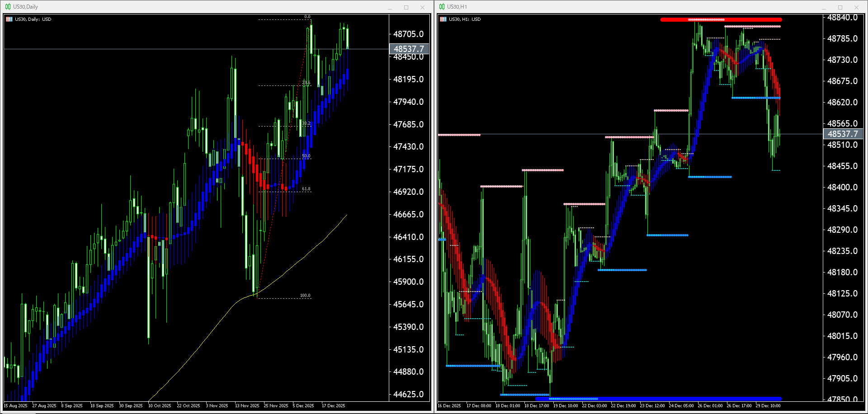
Task: Click the '30 Sep 2025' date on Daily axis
Action: (131, 406)
